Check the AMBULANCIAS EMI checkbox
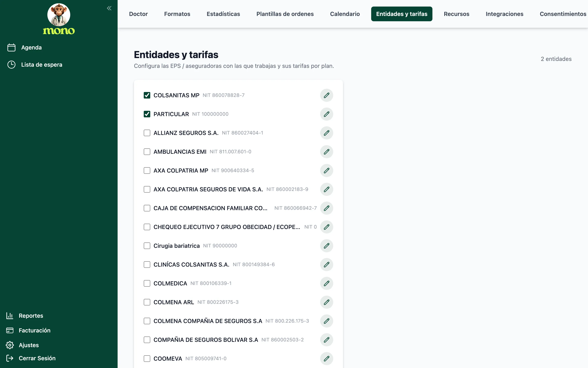This screenshot has height=368, width=588. [147, 152]
